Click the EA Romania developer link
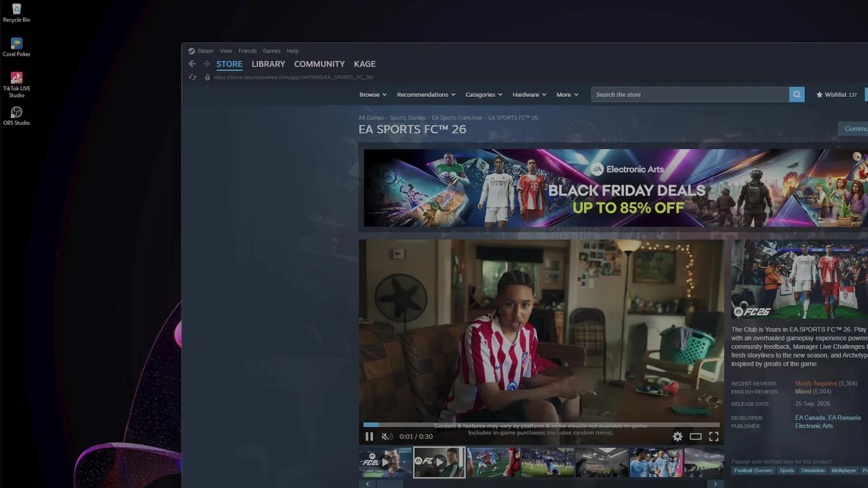The height and width of the screenshot is (488, 868). click(844, 418)
